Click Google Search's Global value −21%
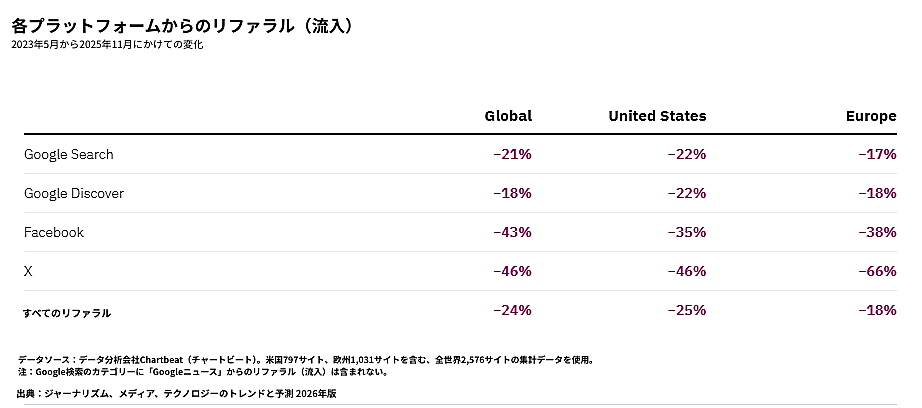The width and height of the screenshot is (922, 408). pyautogui.click(x=512, y=155)
